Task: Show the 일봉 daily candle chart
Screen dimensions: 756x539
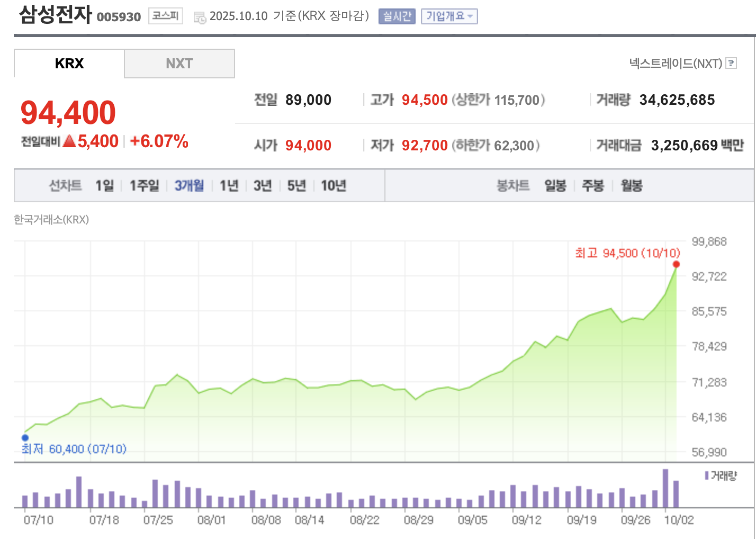Action: coord(555,185)
